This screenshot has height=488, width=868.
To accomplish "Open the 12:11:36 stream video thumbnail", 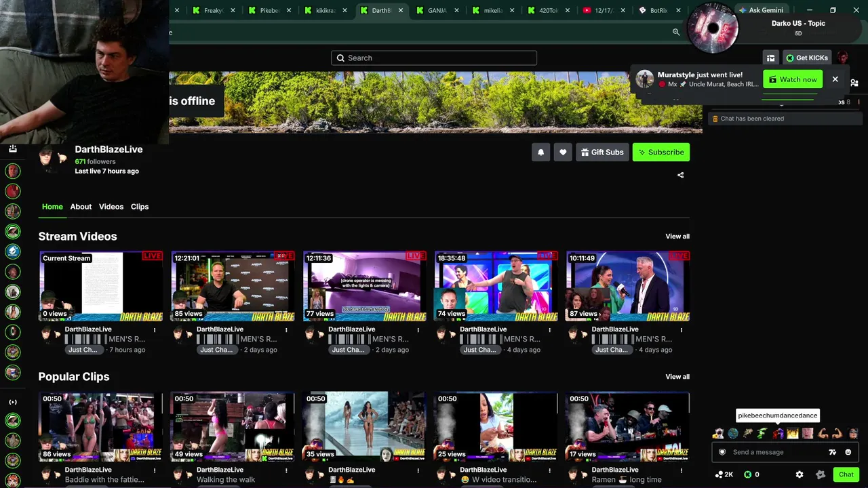I will (364, 286).
